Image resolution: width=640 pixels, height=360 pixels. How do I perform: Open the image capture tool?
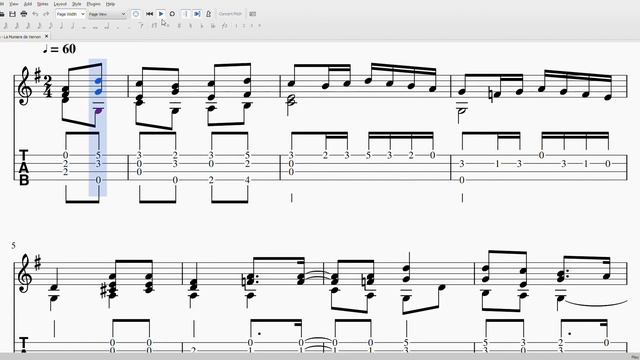pos(253,14)
